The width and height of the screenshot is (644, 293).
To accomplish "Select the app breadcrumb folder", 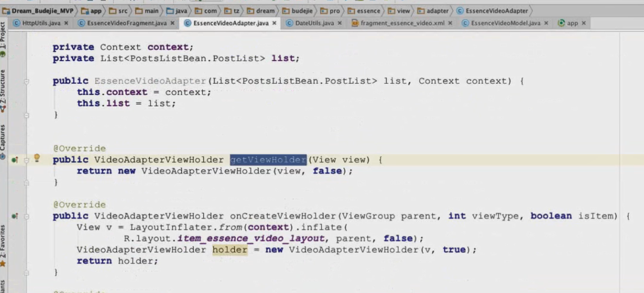I will pyautogui.click(x=92, y=11).
